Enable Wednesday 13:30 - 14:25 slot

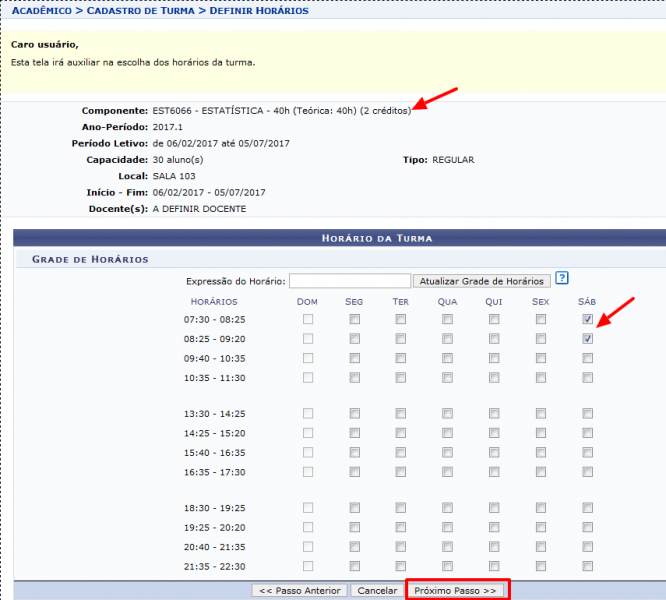click(x=447, y=414)
